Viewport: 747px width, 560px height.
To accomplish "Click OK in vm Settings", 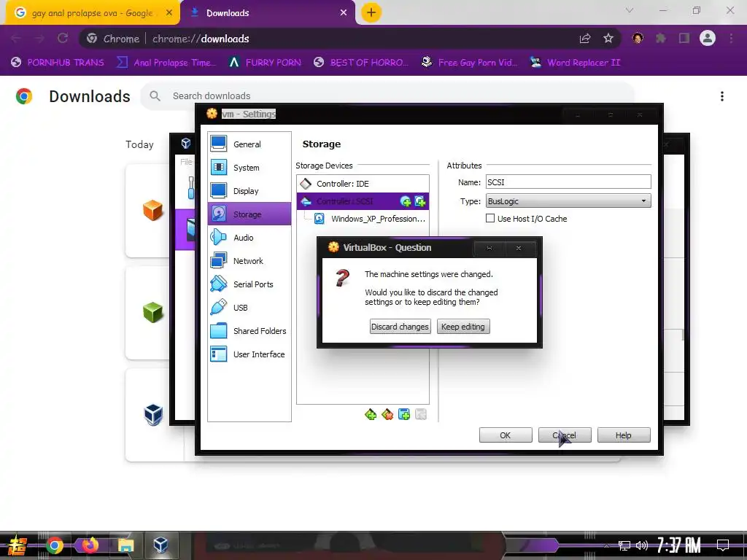I will [x=506, y=435].
